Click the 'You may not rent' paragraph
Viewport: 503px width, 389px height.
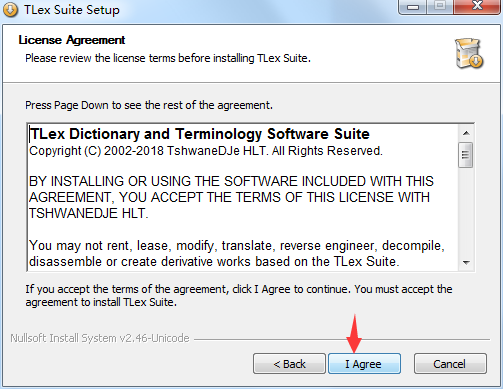click(x=237, y=254)
